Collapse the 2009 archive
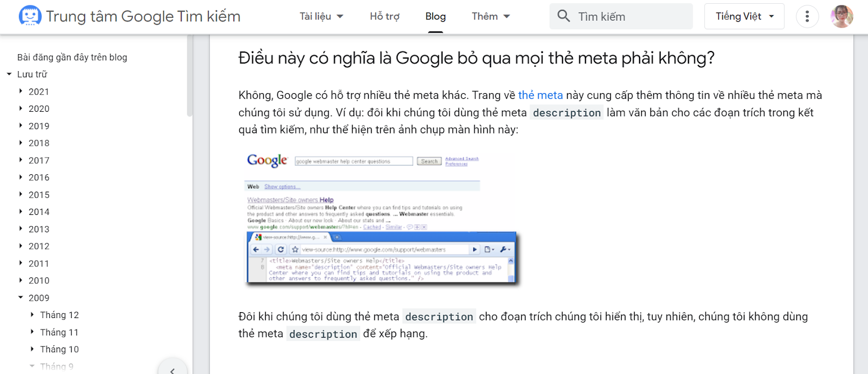This screenshot has height=374, width=868. point(21,297)
